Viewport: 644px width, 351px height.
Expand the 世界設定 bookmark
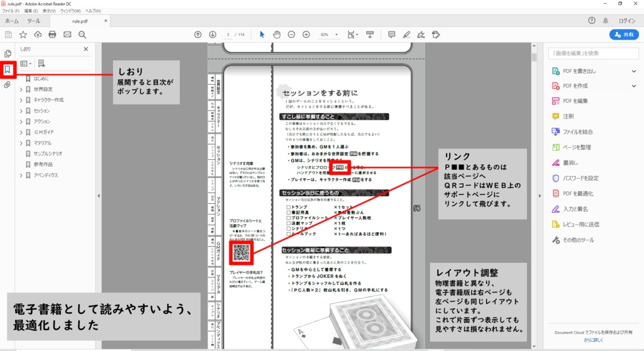pyautogui.click(x=21, y=89)
